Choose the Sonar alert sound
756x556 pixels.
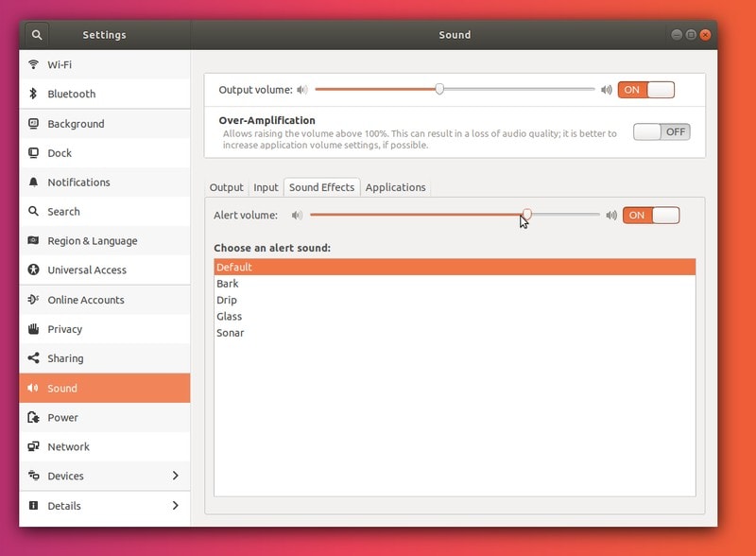coord(231,333)
